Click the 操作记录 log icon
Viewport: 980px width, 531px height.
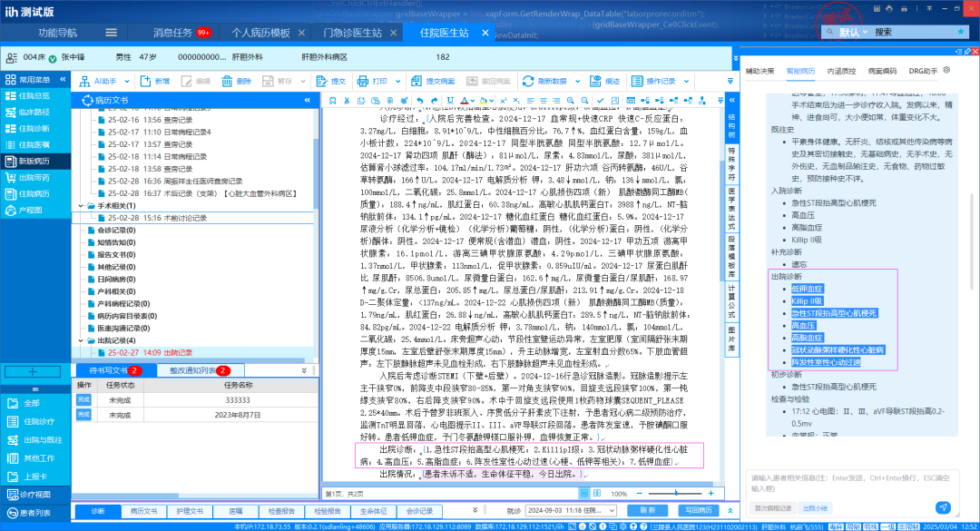click(637, 82)
